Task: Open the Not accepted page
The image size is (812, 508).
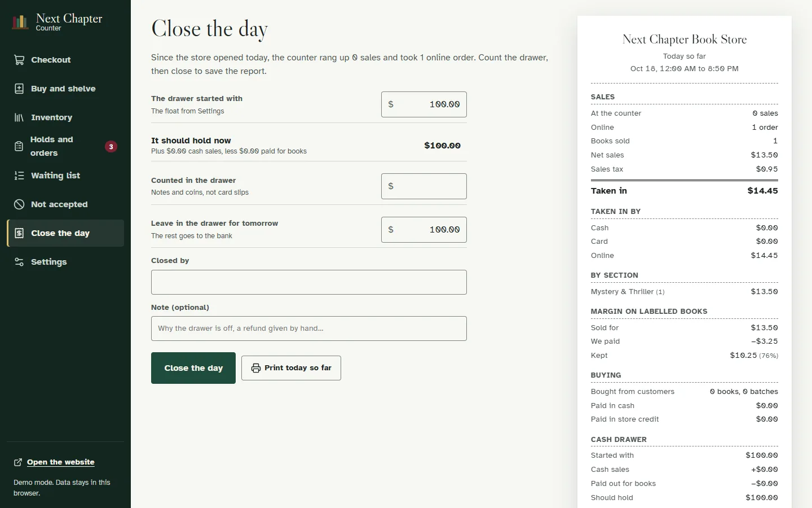Action: pyautogui.click(x=65, y=204)
